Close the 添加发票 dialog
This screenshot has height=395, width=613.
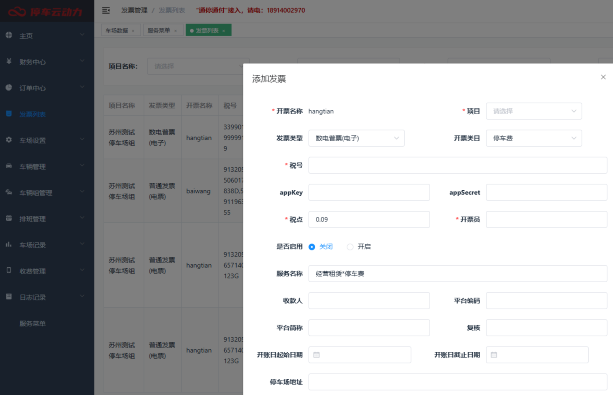pyautogui.click(x=603, y=77)
